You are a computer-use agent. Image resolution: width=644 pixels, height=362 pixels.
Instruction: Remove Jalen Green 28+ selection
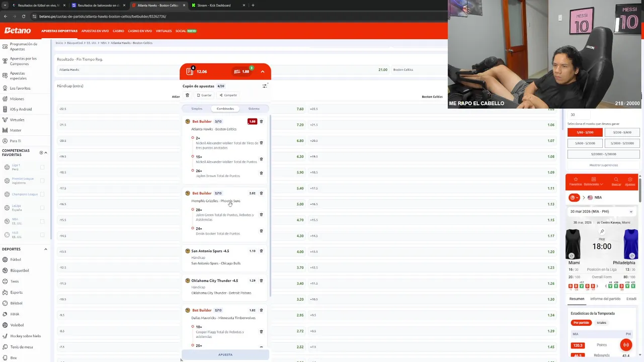[261, 215]
